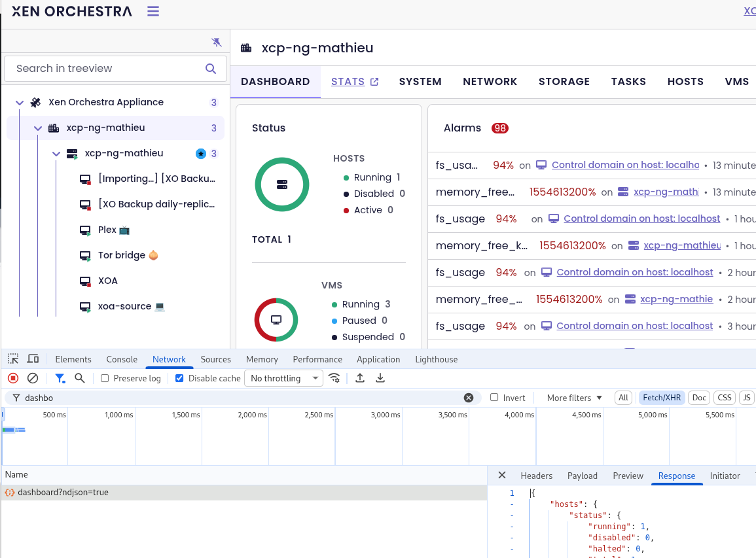Clear the network log

33,378
